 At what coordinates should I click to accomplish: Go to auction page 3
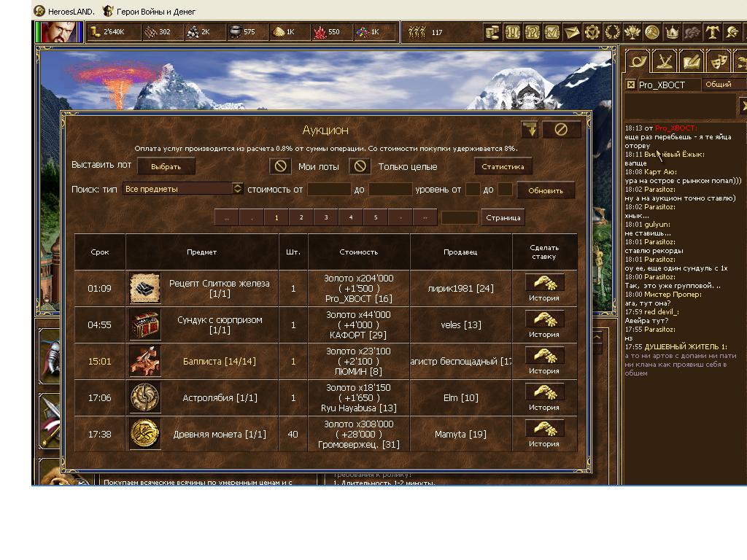coord(325,217)
